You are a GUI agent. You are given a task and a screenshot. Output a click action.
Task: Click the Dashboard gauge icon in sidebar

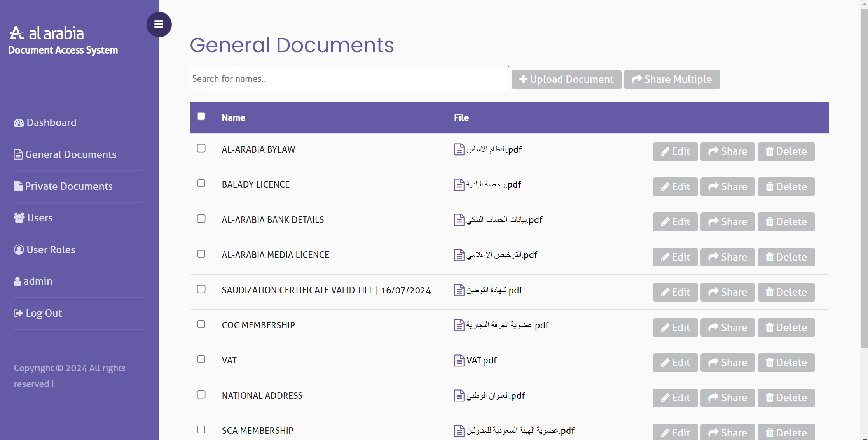19,123
